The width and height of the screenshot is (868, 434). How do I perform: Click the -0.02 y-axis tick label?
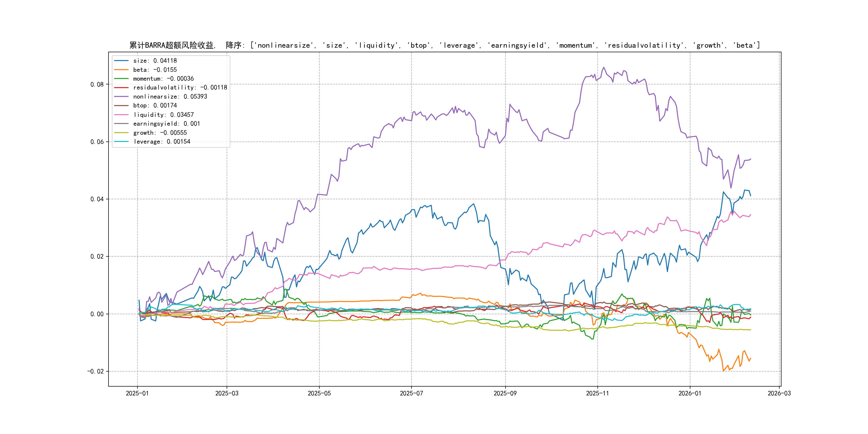(96, 371)
